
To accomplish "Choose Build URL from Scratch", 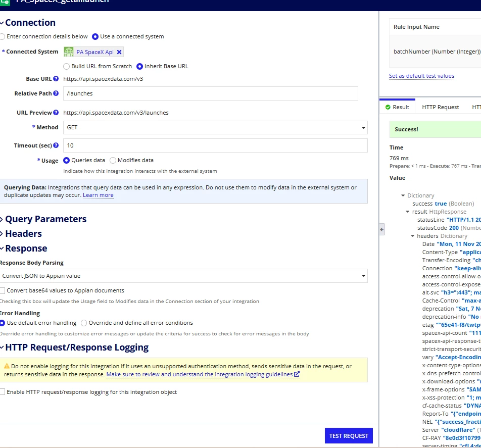I will [x=66, y=66].
